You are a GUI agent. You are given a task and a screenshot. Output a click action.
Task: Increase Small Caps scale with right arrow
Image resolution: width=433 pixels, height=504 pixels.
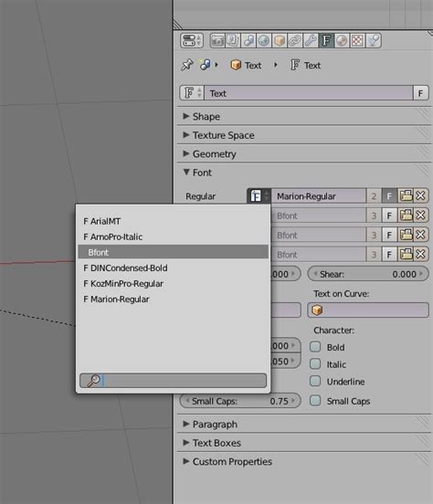pyautogui.click(x=293, y=401)
